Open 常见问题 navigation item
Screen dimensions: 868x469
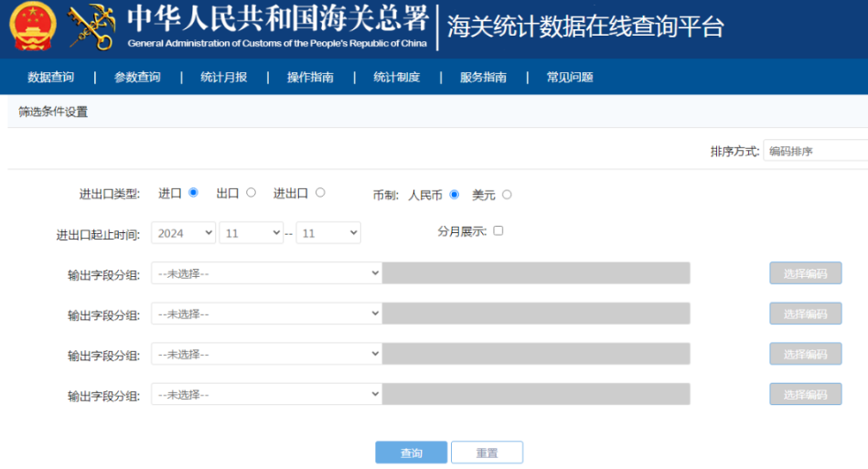tap(570, 78)
